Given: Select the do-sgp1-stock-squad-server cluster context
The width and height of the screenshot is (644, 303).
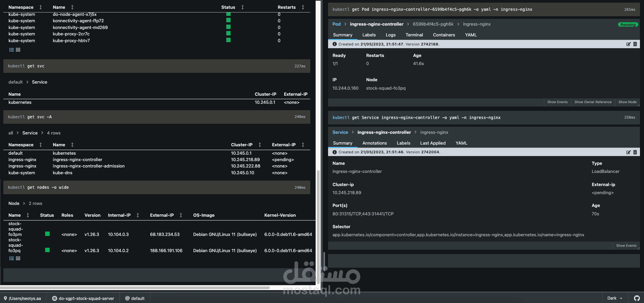Looking at the screenshot, I should tap(83, 298).
